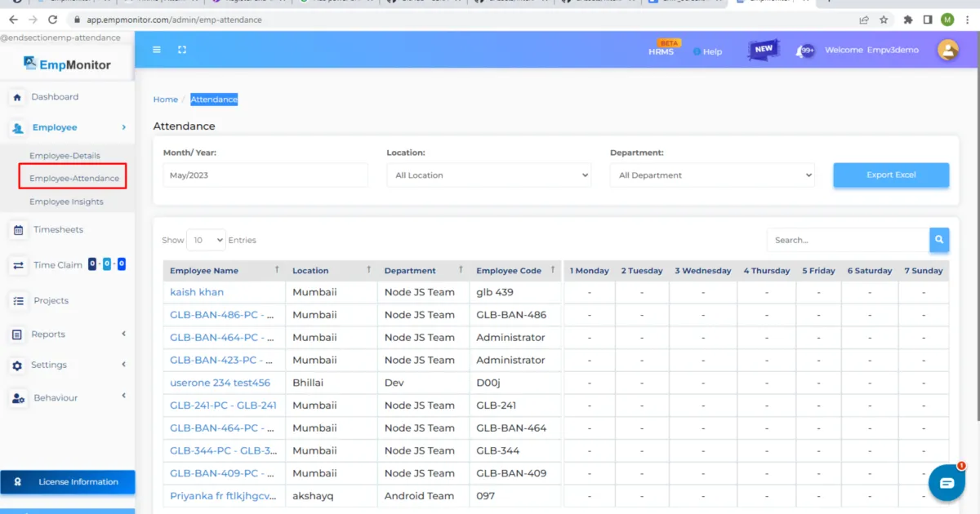Click the NEW announcement badge icon
Viewport: 980px width, 514px height.
(x=763, y=50)
